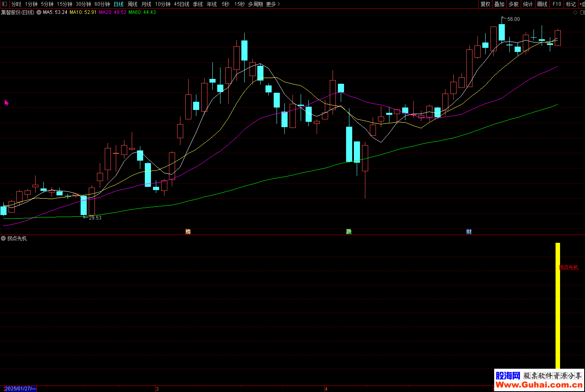Image resolution: width=585 pixels, height=392 pixels.
Task: Click the yellow 拐点先机 signal bar
Action: click(558, 306)
